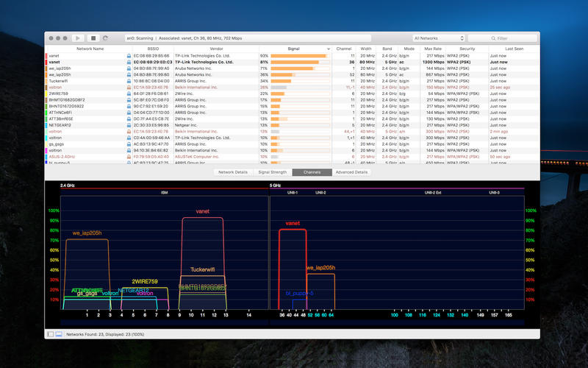Click the lock icon for ATT38mf65E row

(x=129, y=118)
